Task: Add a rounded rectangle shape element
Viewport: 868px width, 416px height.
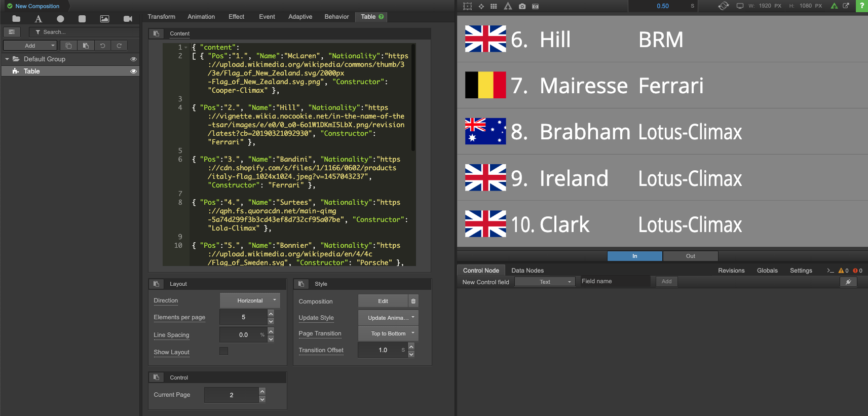Action: [82, 19]
